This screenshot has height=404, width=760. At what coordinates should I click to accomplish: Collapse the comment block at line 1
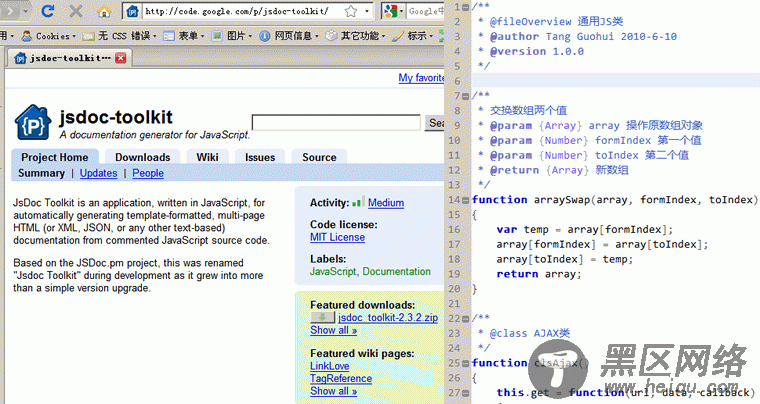465,7
